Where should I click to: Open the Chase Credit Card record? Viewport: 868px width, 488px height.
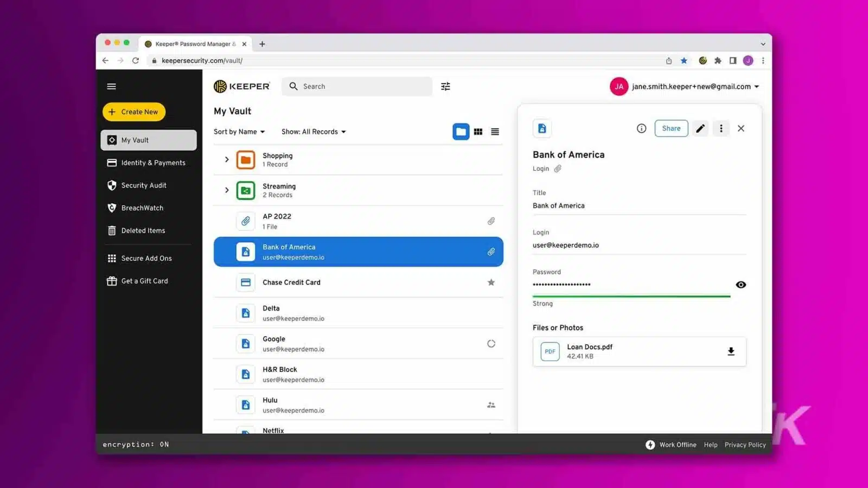coord(359,282)
